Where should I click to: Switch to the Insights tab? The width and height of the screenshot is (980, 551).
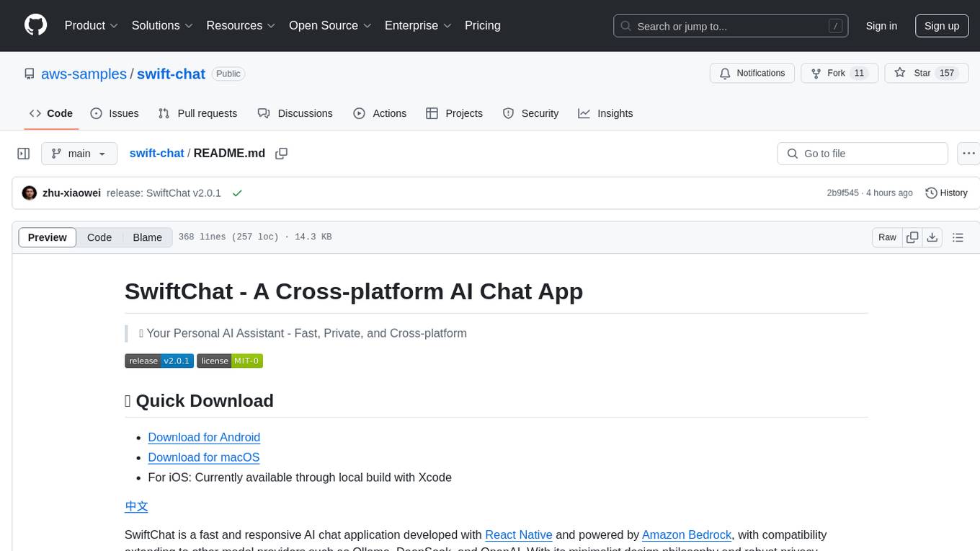(x=605, y=113)
